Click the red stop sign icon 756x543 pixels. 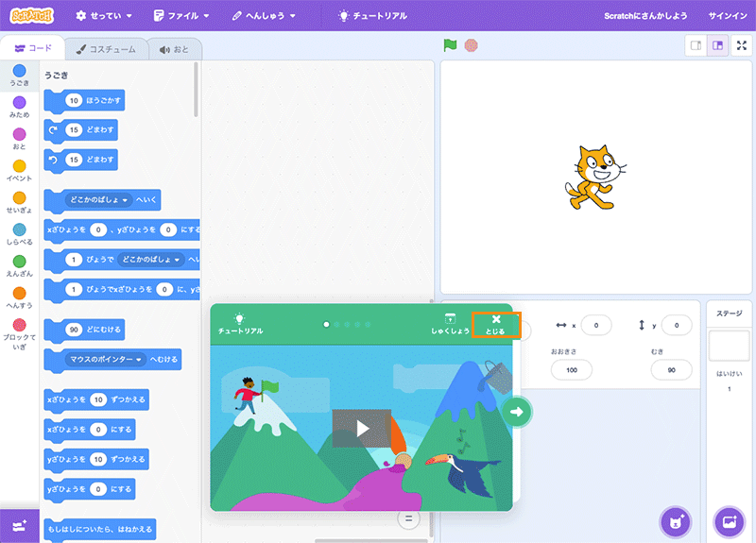[470, 45]
